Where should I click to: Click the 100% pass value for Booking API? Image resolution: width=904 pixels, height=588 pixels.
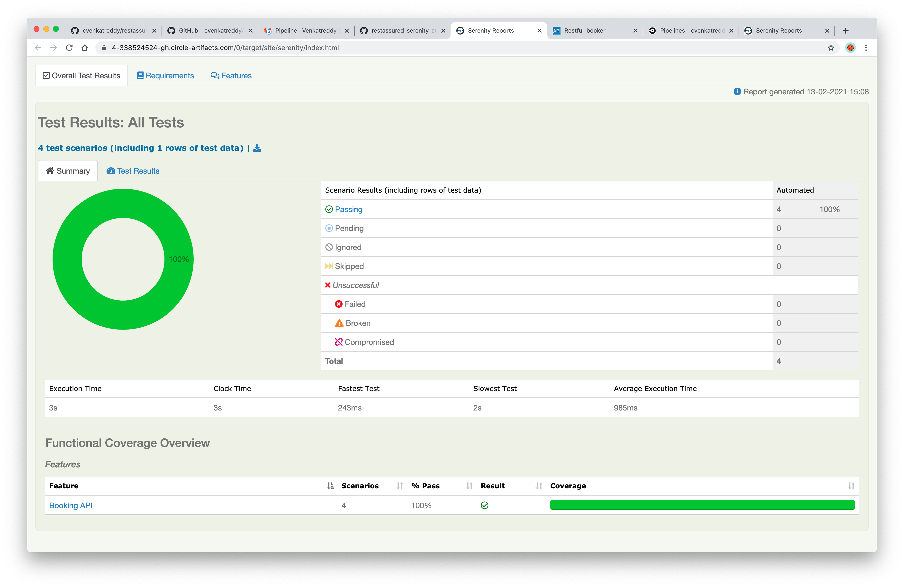tap(421, 506)
